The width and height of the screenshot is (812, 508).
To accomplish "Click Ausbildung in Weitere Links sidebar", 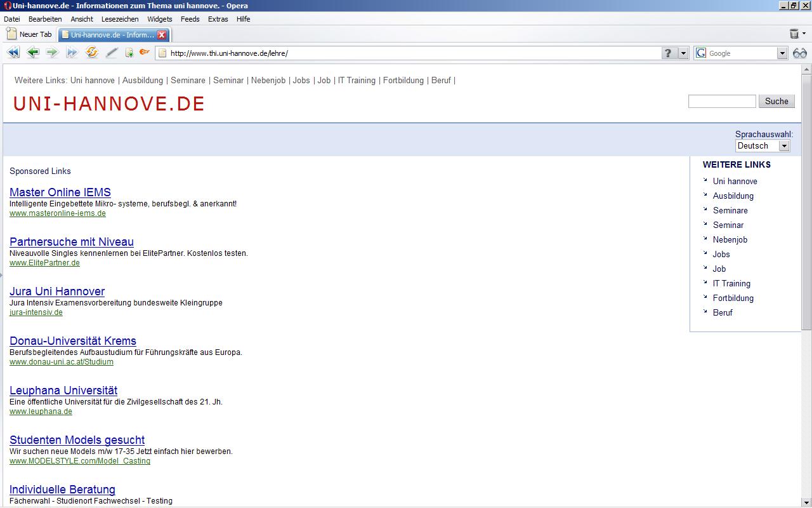I will click(x=733, y=196).
